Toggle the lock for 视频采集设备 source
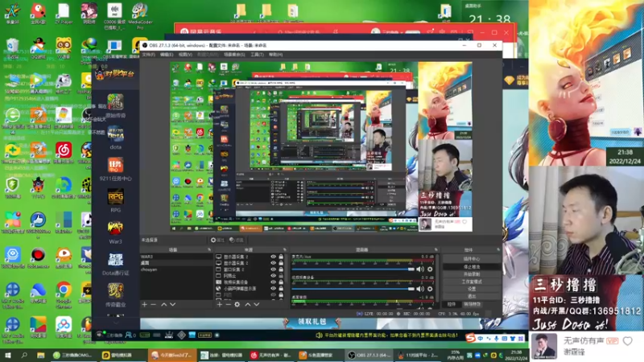 (281, 282)
